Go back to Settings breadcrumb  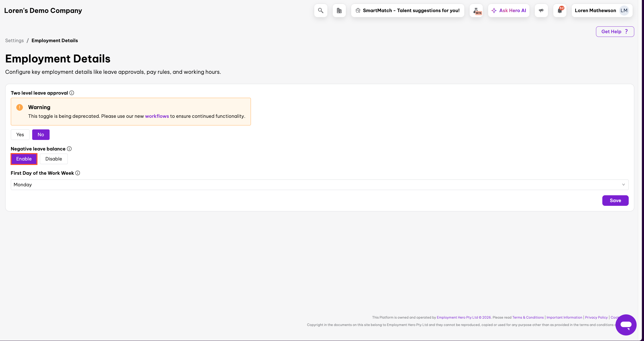[15, 41]
